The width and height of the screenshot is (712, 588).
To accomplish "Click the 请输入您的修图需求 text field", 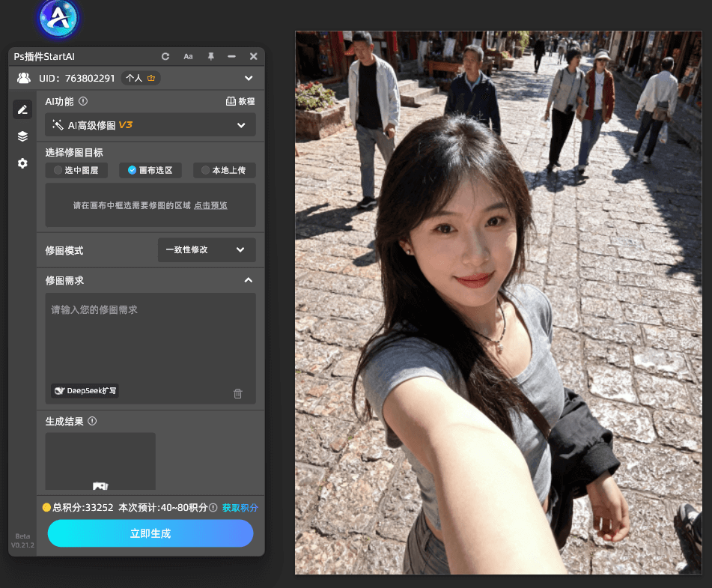I will 150,337.
